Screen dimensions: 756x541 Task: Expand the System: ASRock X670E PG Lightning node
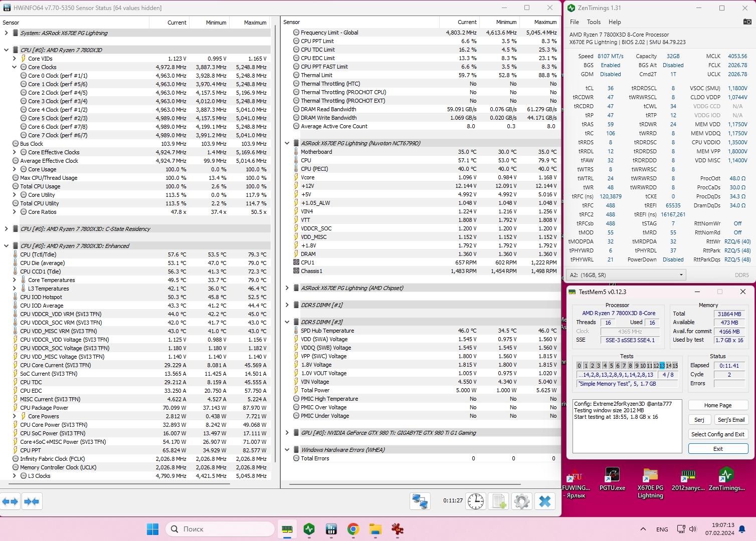[x=6, y=33]
